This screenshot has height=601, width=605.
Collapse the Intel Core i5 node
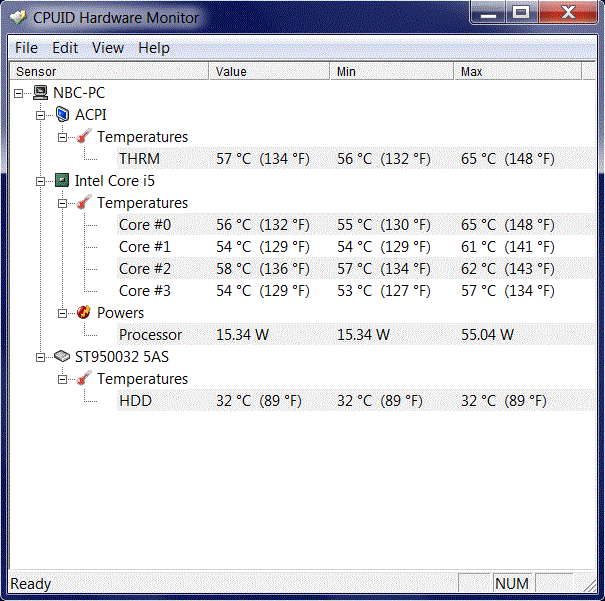click(x=40, y=181)
